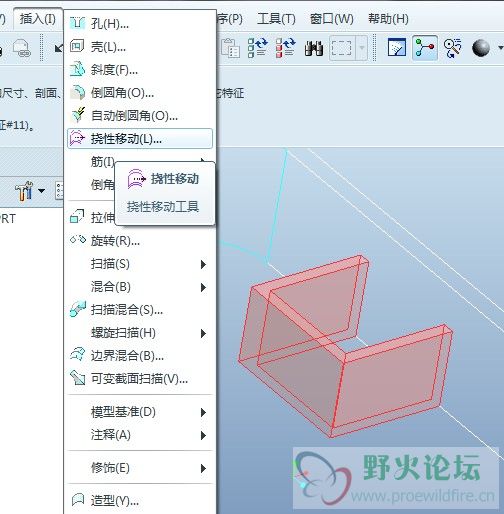Open the 帮助(H) menu
This screenshot has width=504, height=514.
click(x=388, y=19)
